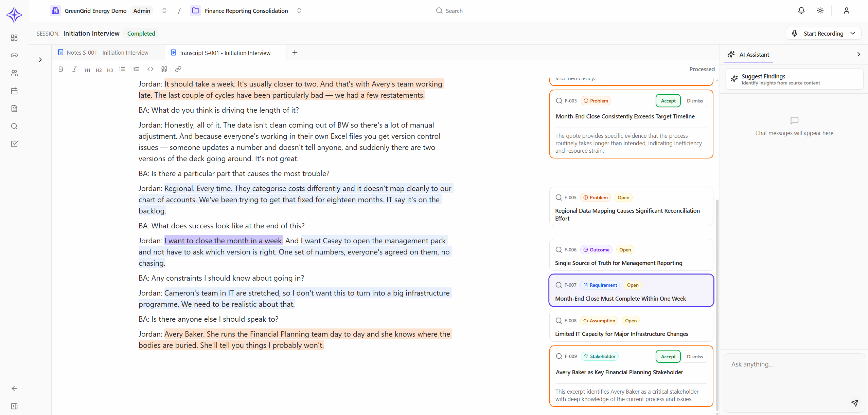Open the dashboard grid icon in sidebar
Screen dimensions: 868x415
(14, 38)
